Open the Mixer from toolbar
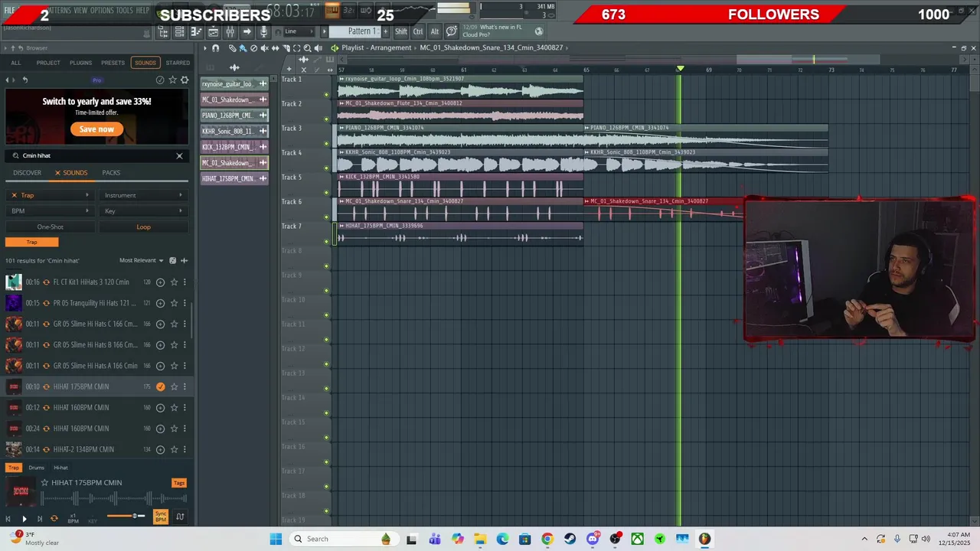 tap(230, 31)
